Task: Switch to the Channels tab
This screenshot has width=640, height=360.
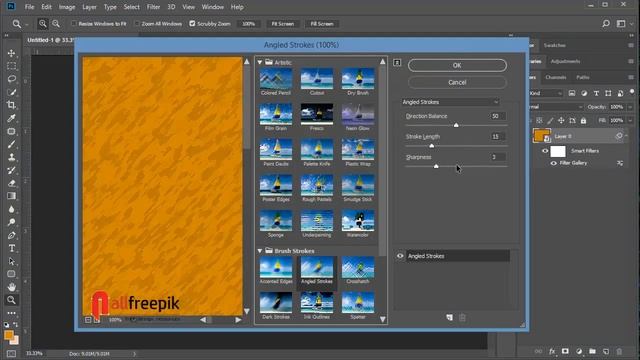Action: coord(556,77)
